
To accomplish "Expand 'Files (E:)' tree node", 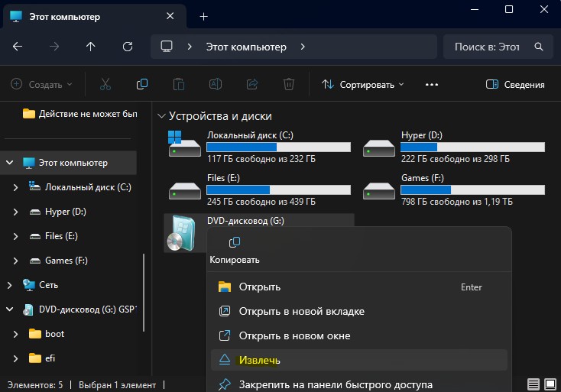I will [15, 236].
